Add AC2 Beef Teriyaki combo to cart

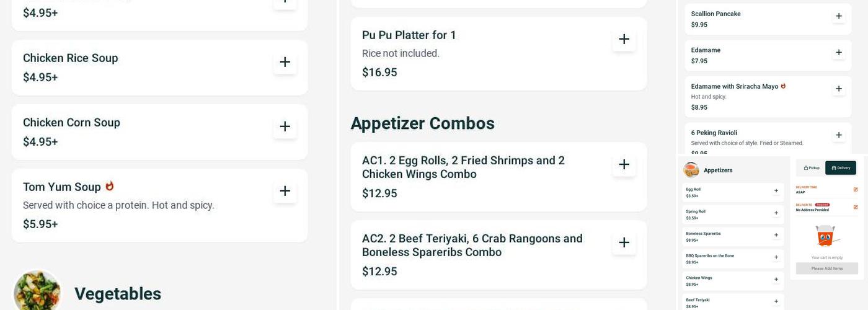click(x=624, y=242)
